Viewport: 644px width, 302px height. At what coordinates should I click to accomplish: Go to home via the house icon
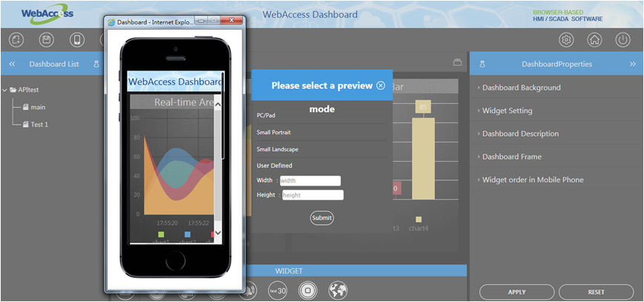click(x=595, y=40)
